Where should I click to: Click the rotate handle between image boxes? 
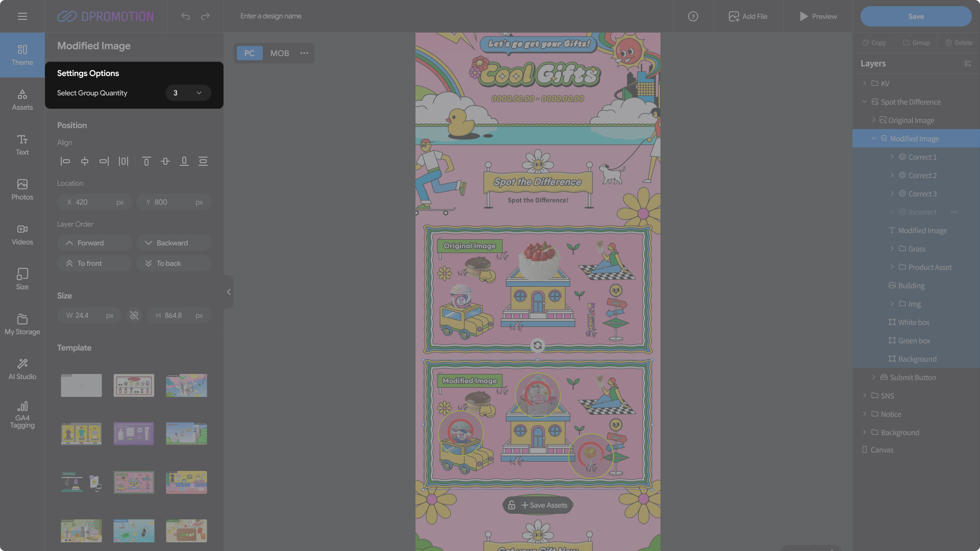coord(537,345)
